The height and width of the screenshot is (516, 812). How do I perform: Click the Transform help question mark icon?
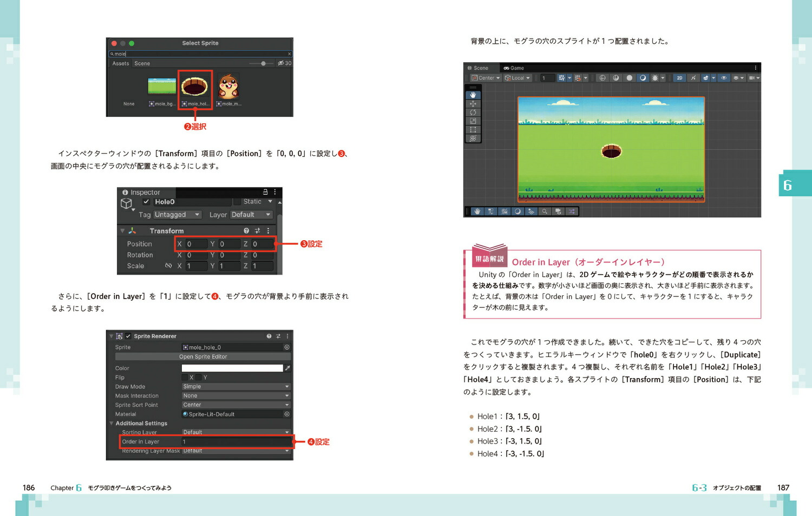[246, 231]
